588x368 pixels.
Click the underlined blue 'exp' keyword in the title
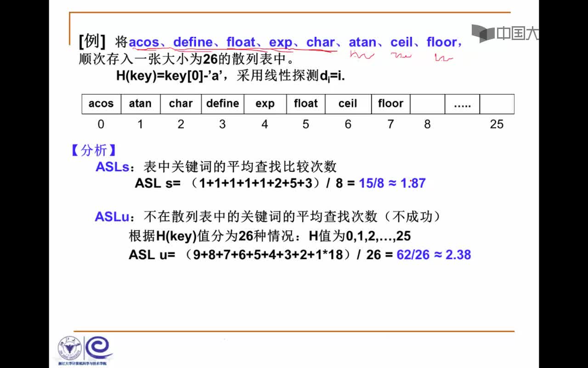click(281, 43)
